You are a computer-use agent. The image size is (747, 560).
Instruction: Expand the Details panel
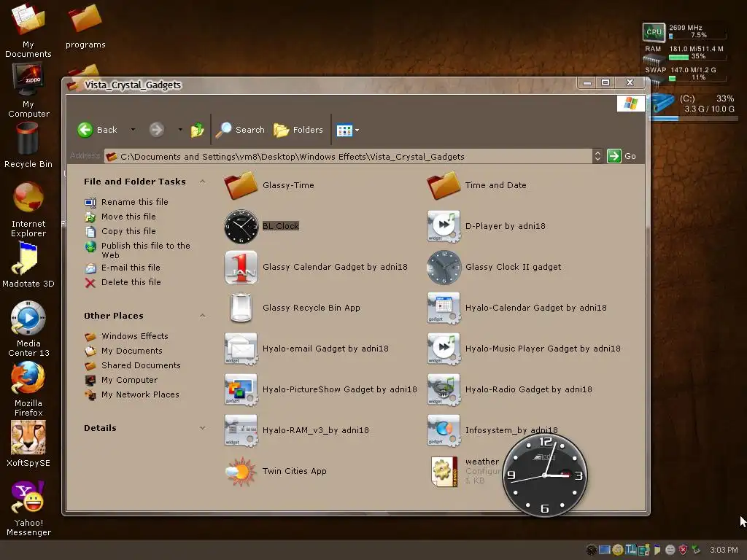tap(203, 428)
